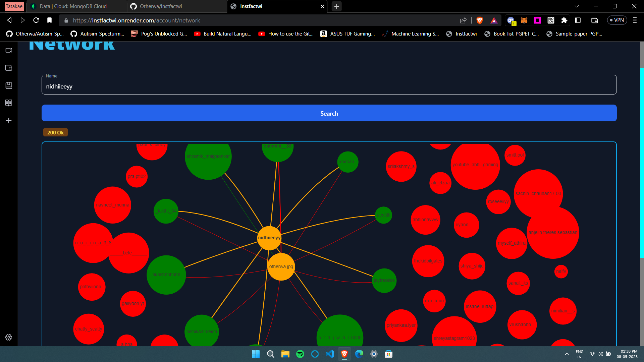The image size is (644, 362).
Task: Reload the current page
Action: coord(36,20)
